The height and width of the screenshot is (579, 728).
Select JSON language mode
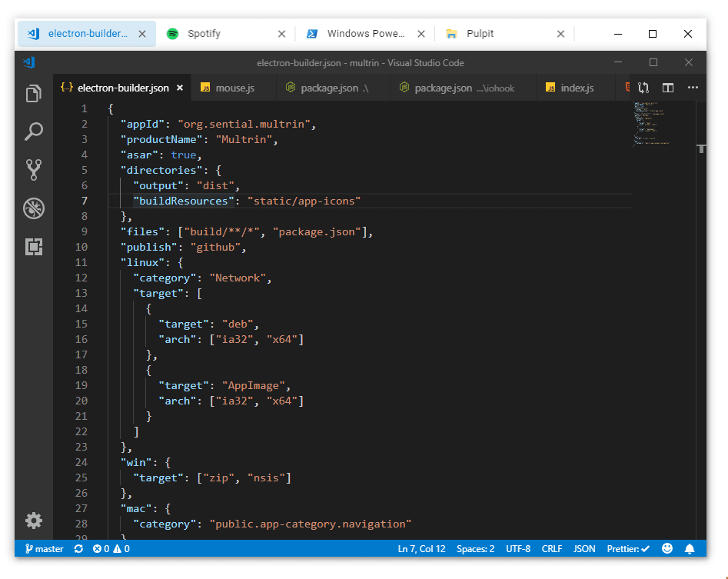point(584,549)
